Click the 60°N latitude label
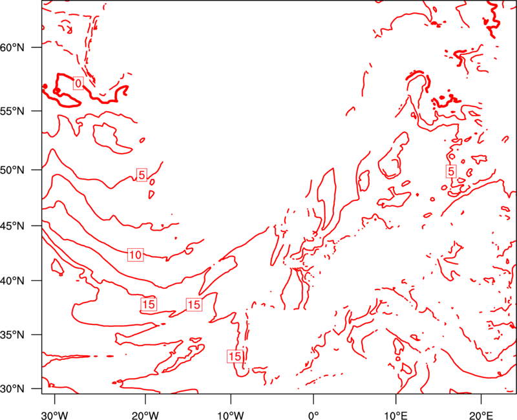Image resolution: width=517 pixels, height=420 pixels. pos(12,47)
